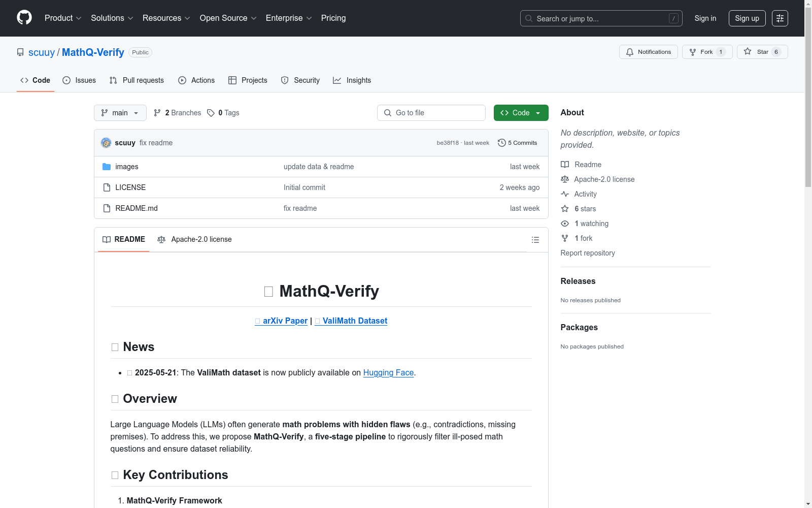The width and height of the screenshot is (812, 508).
Task: Open the 'update data & readme' commit message
Action: coord(319,167)
